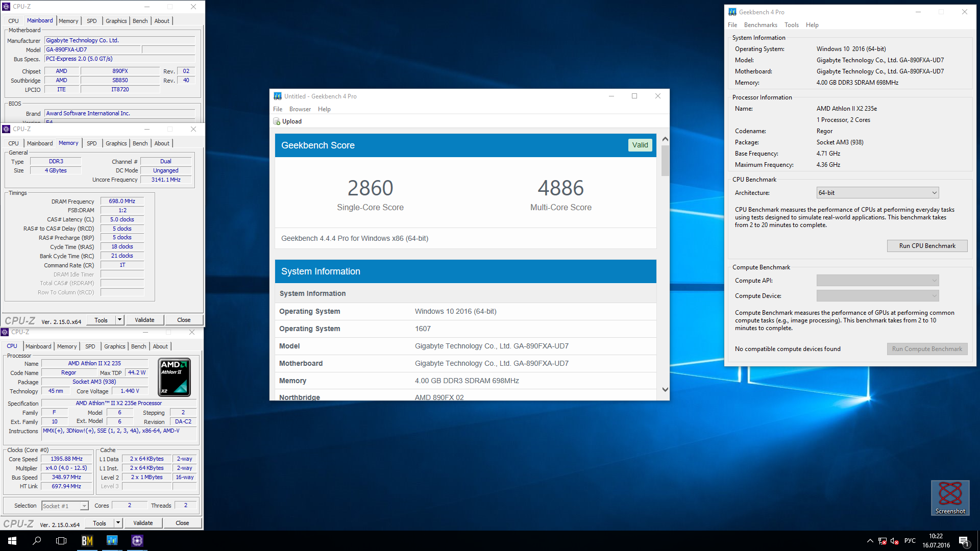
Task: Select the Memory tab in the middle CPU-Z window
Action: pyautogui.click(x=68, y=143)
